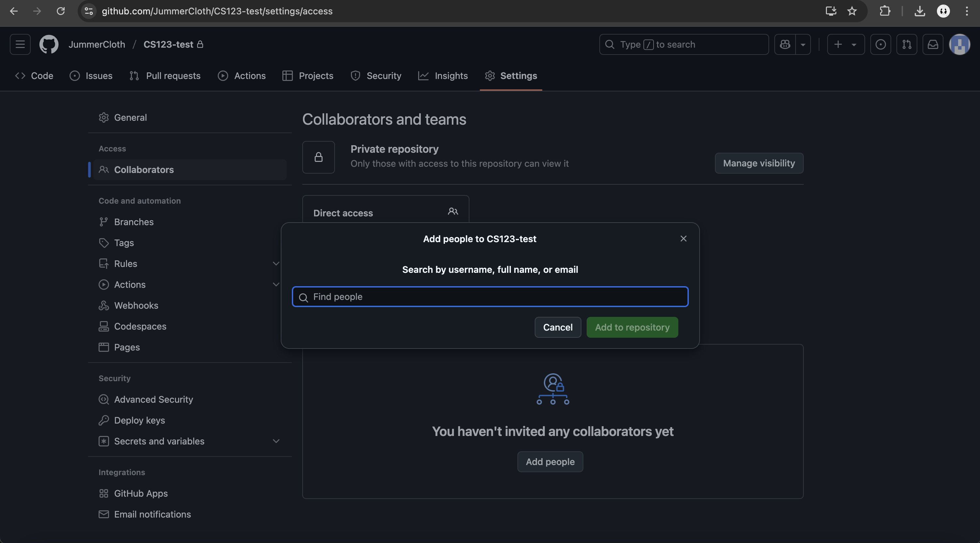Click the Add people button
Image resolution: width=980 pixels, height=543 pixels.
point(550,462)
